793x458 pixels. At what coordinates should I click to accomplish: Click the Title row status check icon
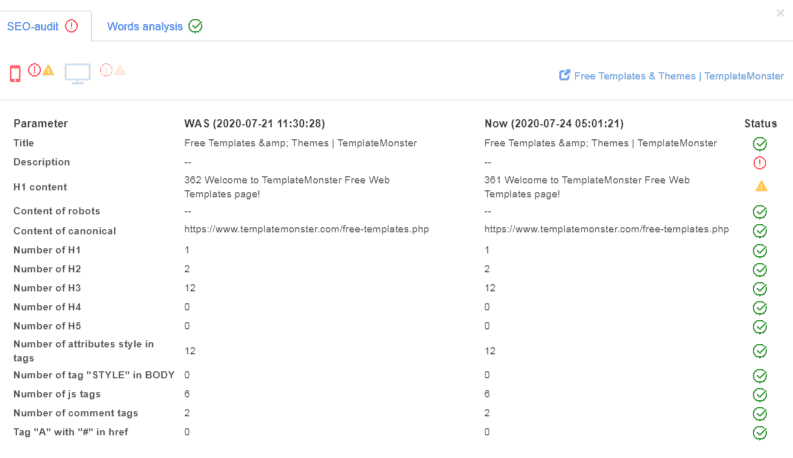(x=760, y=144)
